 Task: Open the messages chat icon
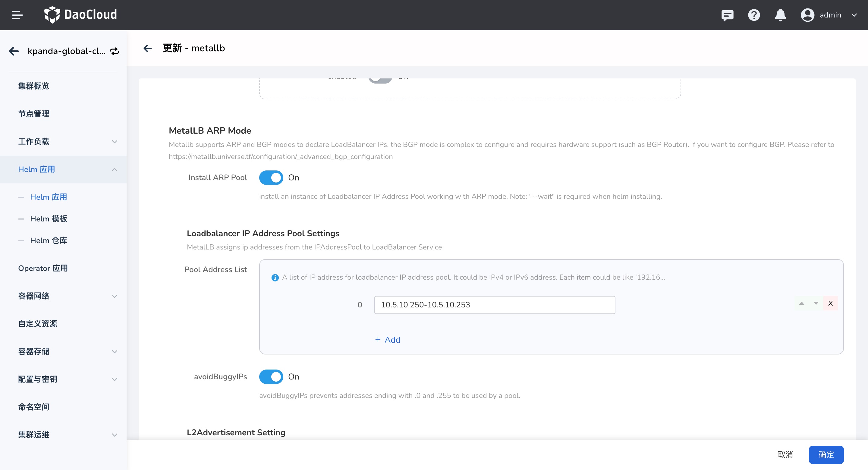[727, 15]
